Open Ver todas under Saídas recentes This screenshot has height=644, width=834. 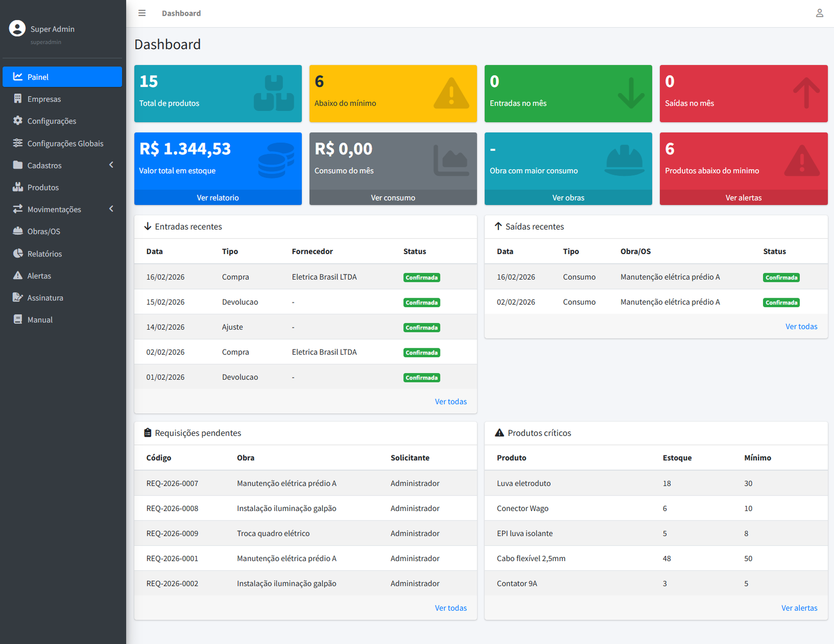tap(801, 326)
